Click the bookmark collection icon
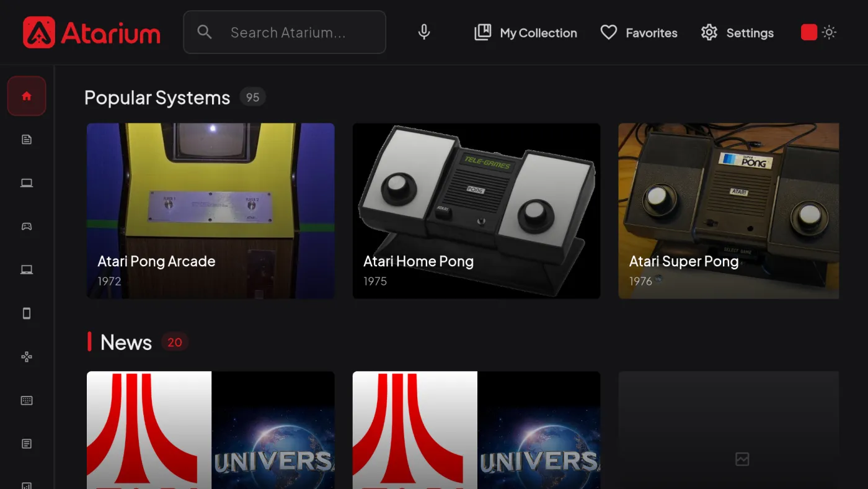Screen dimensions: 868x489 point(483,32)
